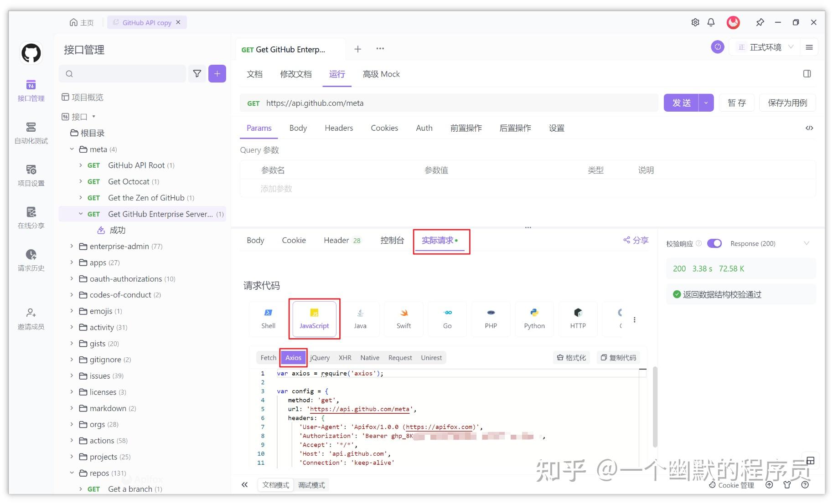
Task: Open 邀请成员 in the sidebar
Action: pos(31,319)
